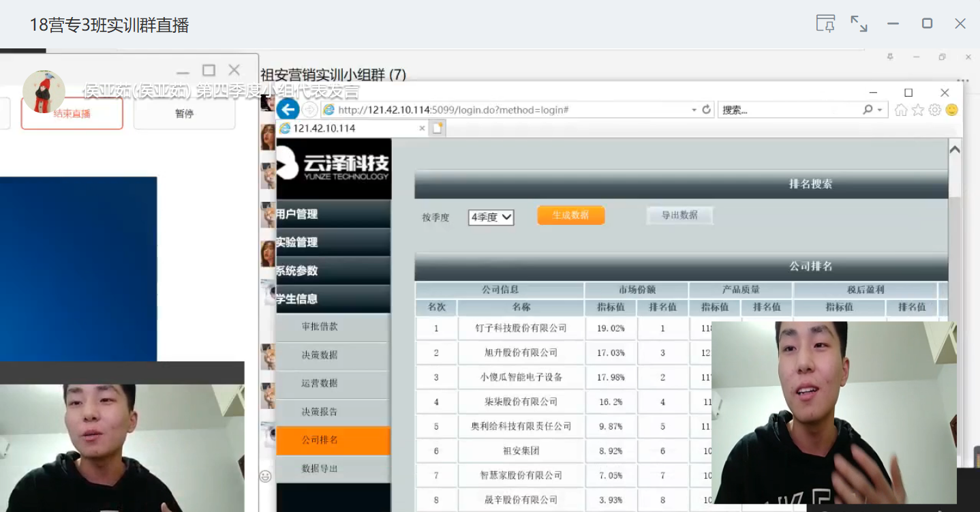Screen dimensions: 980x512
Task: Expand the address bar URL history dropdown
Action: click(694, 110)
